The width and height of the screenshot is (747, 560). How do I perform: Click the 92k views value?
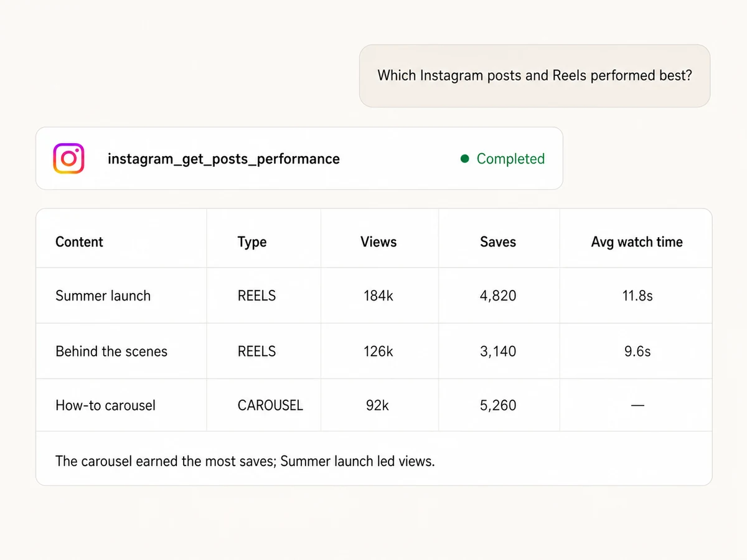[378, 406]
